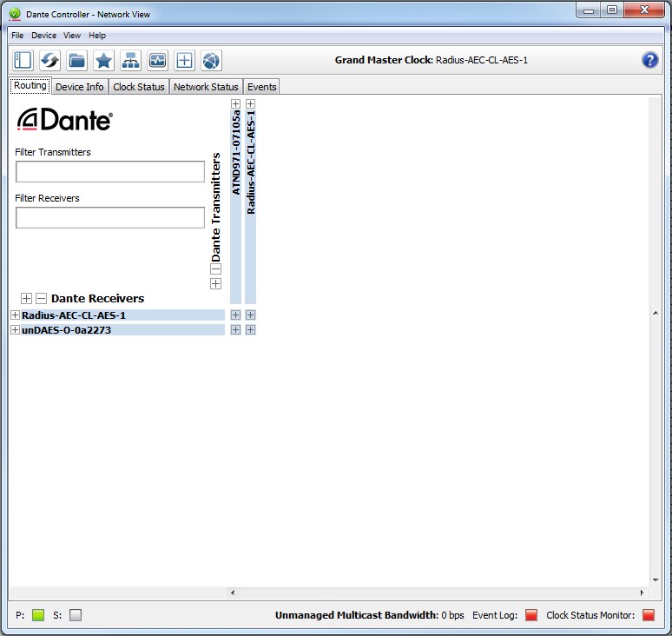
Task: Open the blue Help question mark icon
Action: coord(649,60)
